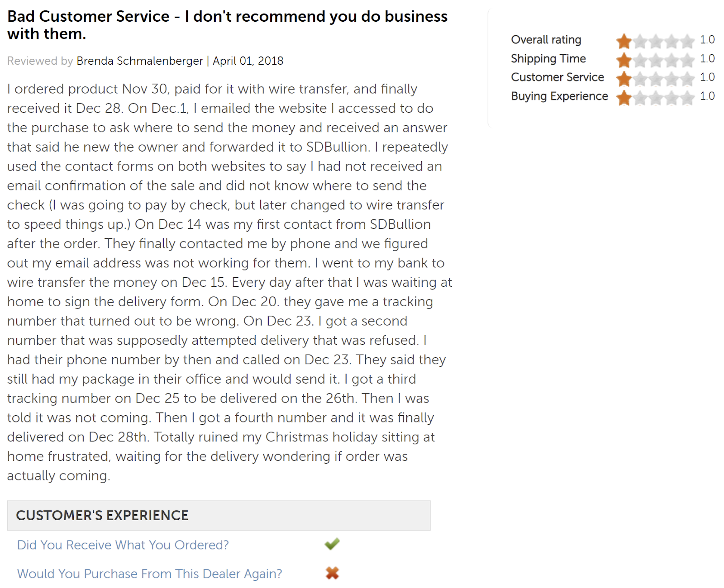Click the orange star in Customer Service
This screenshot has height=588, width=724.
pyautogui.click(x=624, y=79)
